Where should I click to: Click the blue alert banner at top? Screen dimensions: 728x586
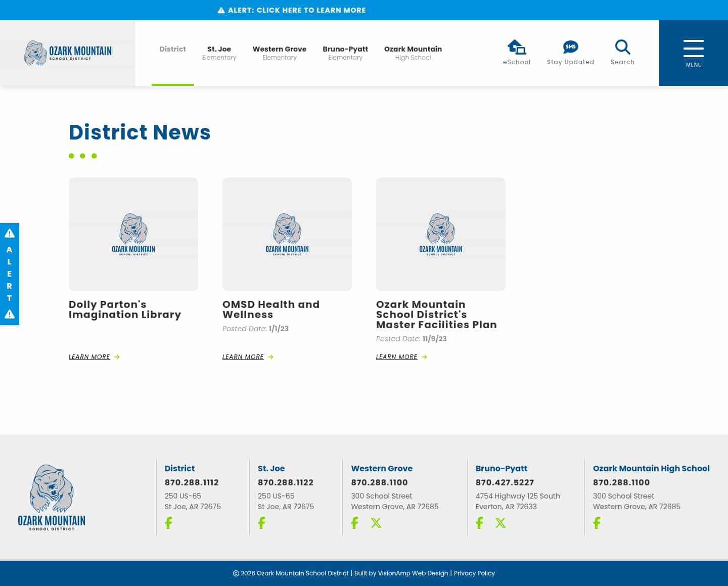click(x=292, y=10)
